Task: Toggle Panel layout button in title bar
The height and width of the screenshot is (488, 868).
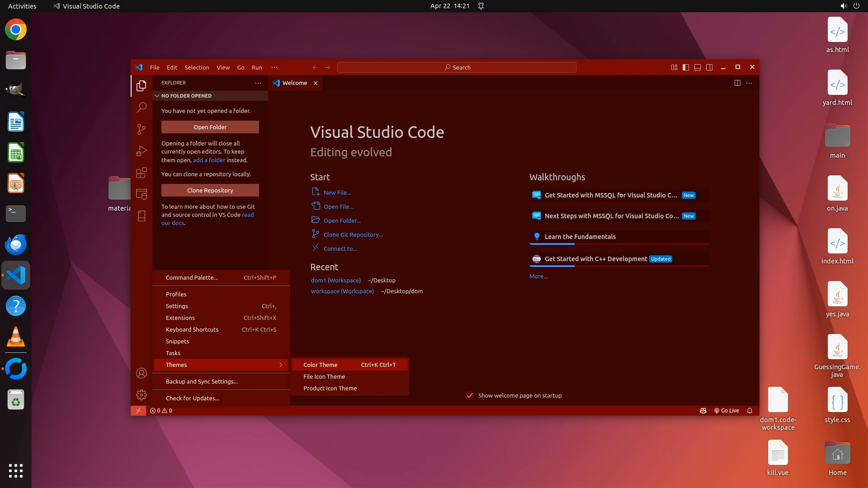Action: tap(698, 67)
